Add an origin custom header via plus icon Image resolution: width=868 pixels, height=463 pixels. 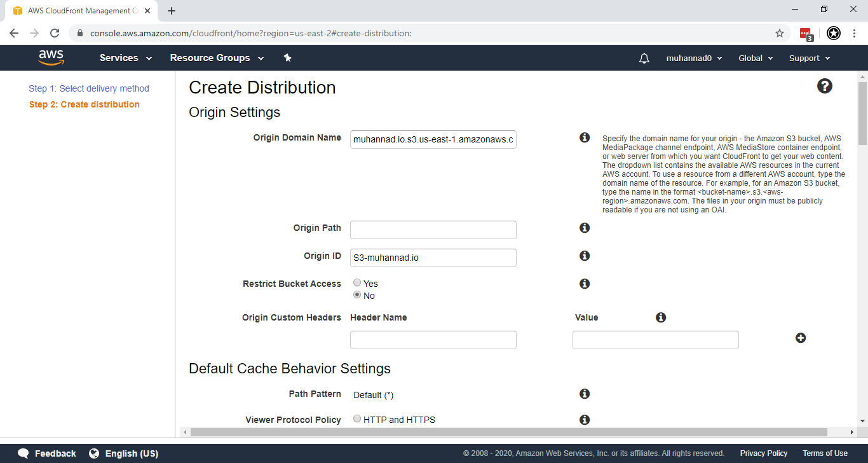(801, 338)
